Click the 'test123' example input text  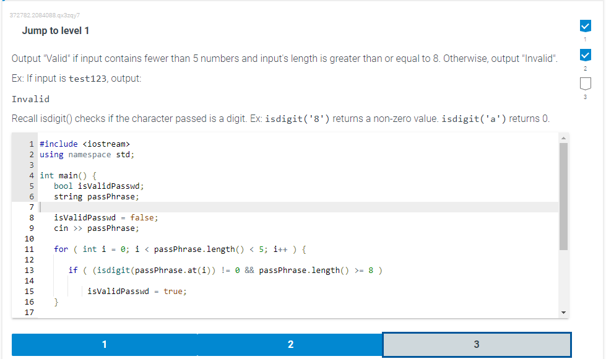pos(87,79)
